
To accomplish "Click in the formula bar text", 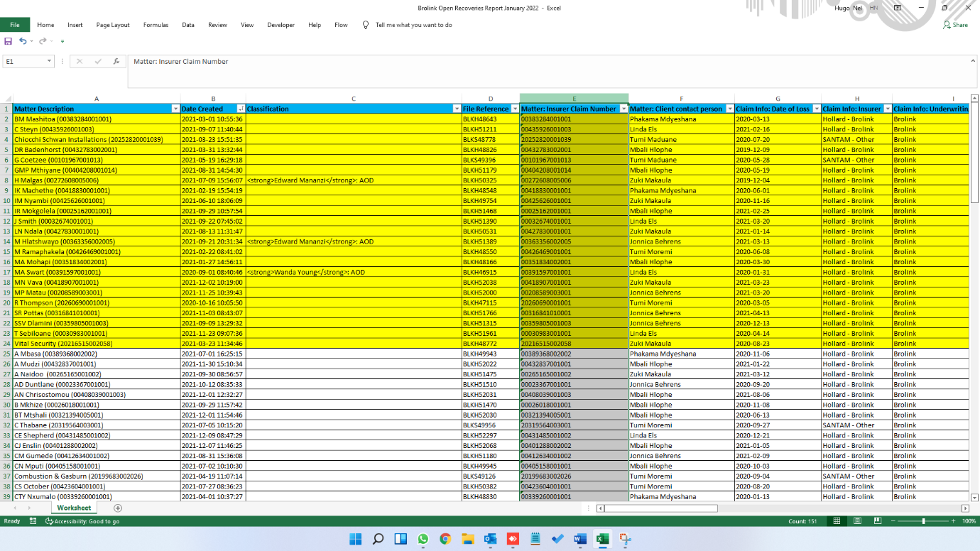I will pos(180,62).
